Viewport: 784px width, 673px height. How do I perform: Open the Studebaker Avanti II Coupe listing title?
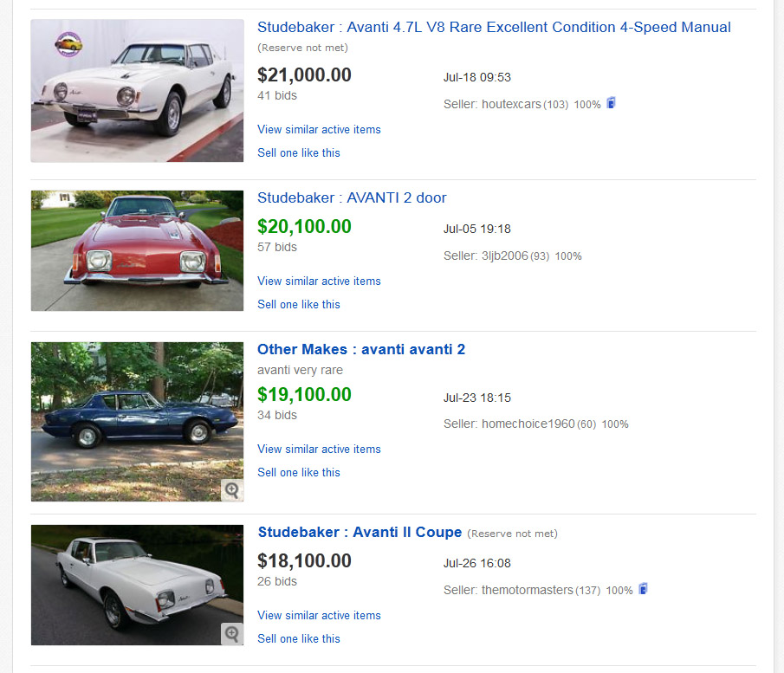360,532
